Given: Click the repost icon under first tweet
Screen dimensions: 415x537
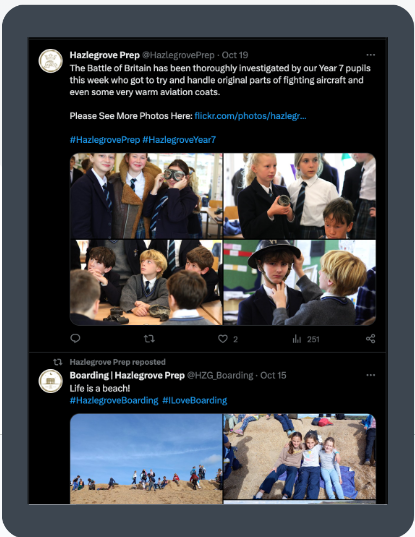Looking at the screenshot, I should click(x=149, y=339).
